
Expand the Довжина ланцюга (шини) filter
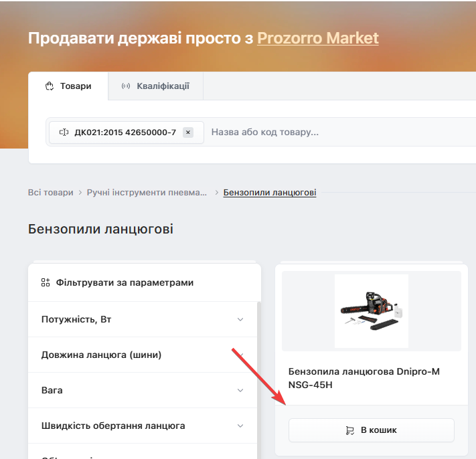click(143, 355)
